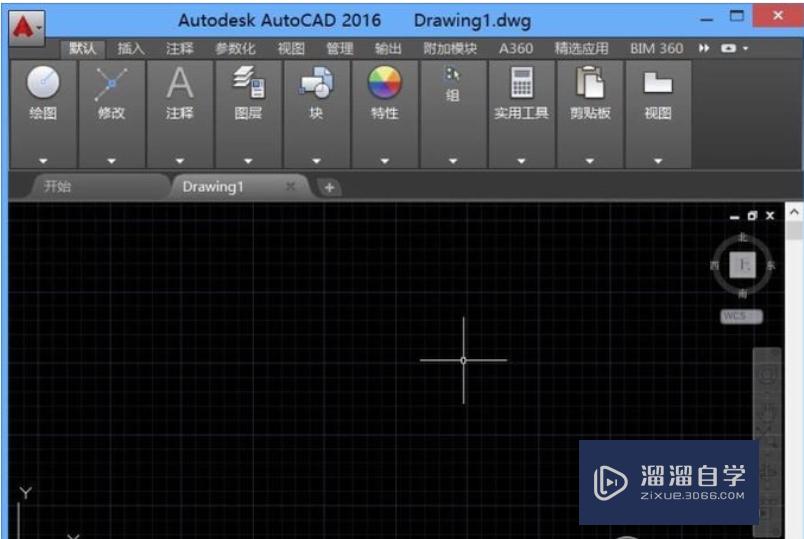This screenshot has height=539, width=804.
Task: Switch to the Annotate (注释) ribbon tab
Action: tap(179, 49)
